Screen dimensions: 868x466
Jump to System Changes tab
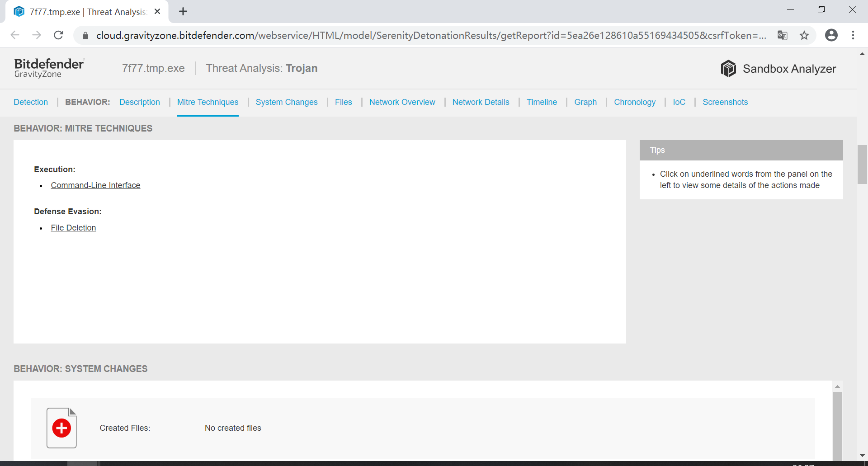tap(287, 102)
